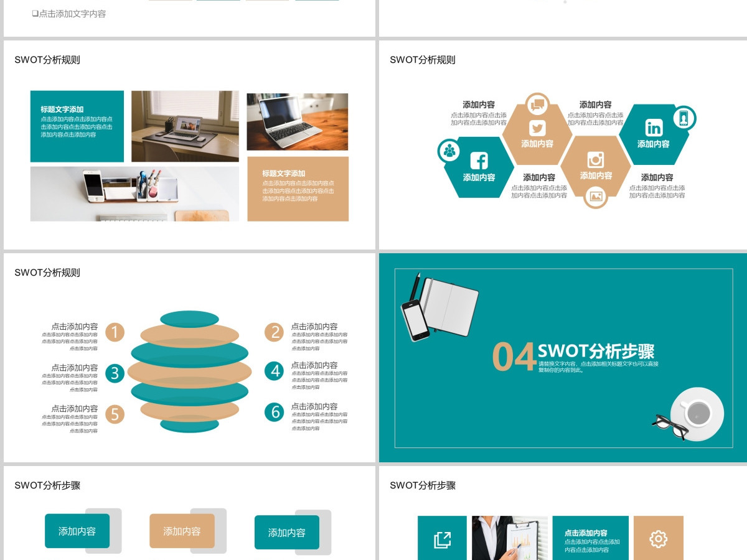Select SWOT分析规则 title above the hexagon diagram
This screenshot has width=747, height=560.
(423, 60)
